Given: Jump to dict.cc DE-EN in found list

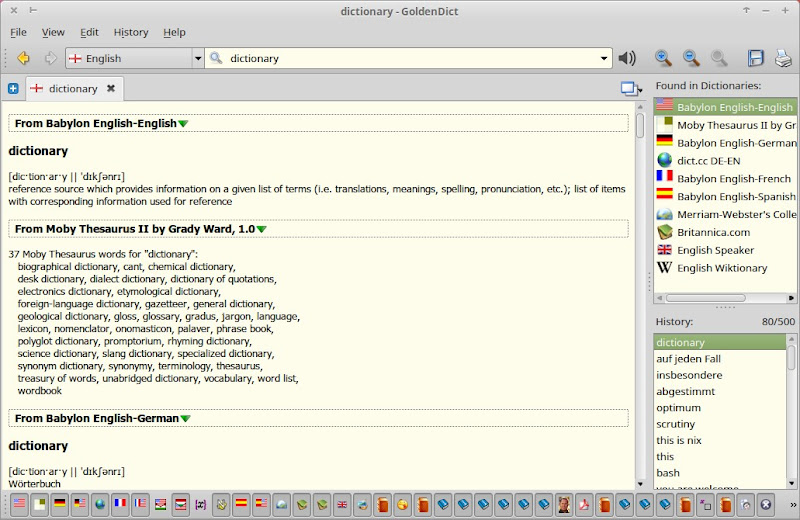Looking at the screenshot, I should (x=725, y=161).
